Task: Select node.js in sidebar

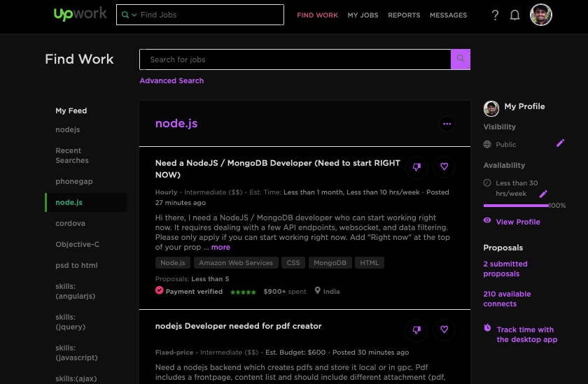Action: [x=85, y=202]
